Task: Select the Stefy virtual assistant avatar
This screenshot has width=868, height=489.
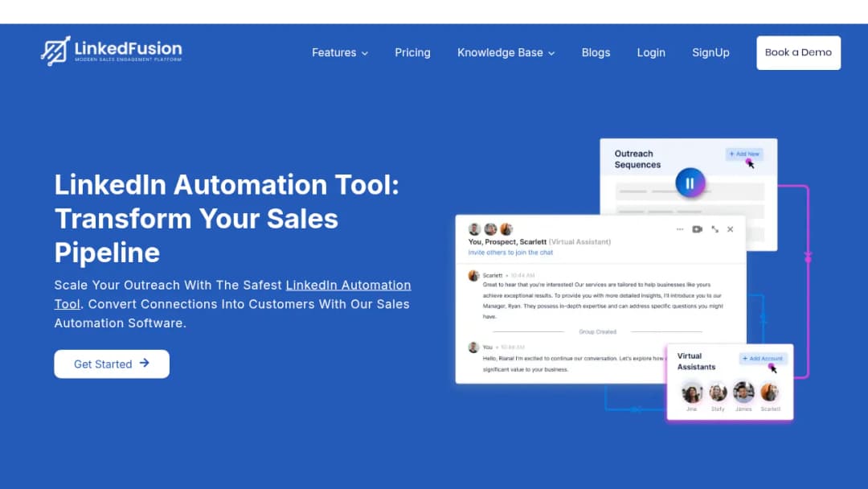Action: tap(718, 392)
